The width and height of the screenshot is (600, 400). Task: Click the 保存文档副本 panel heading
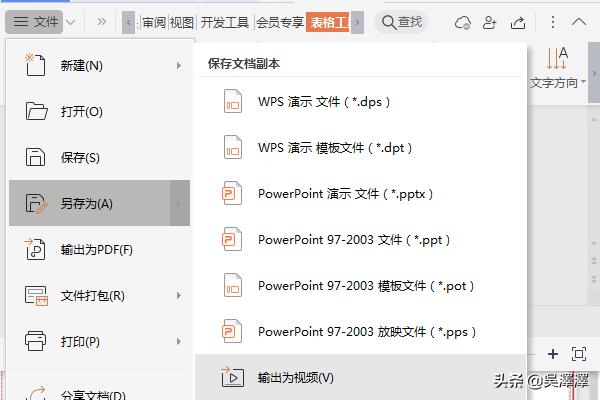(244, 64)
